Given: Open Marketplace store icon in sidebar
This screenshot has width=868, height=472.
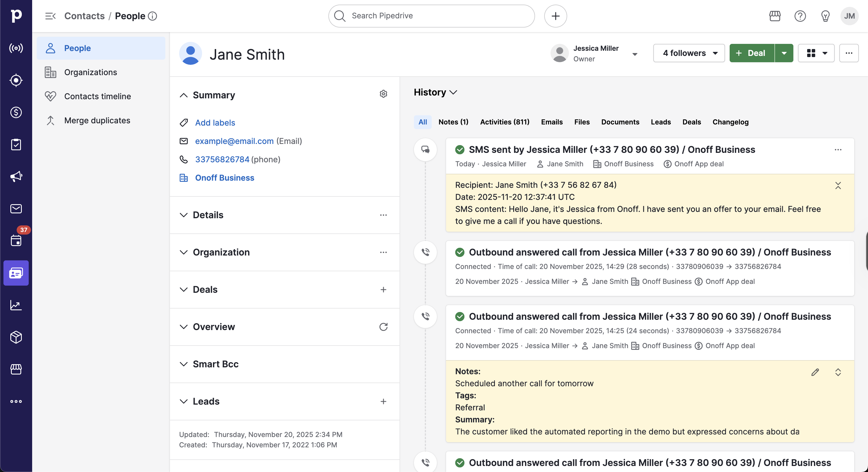Looking at the screenshot, I should pyautogui.click(x=16, y=369).
